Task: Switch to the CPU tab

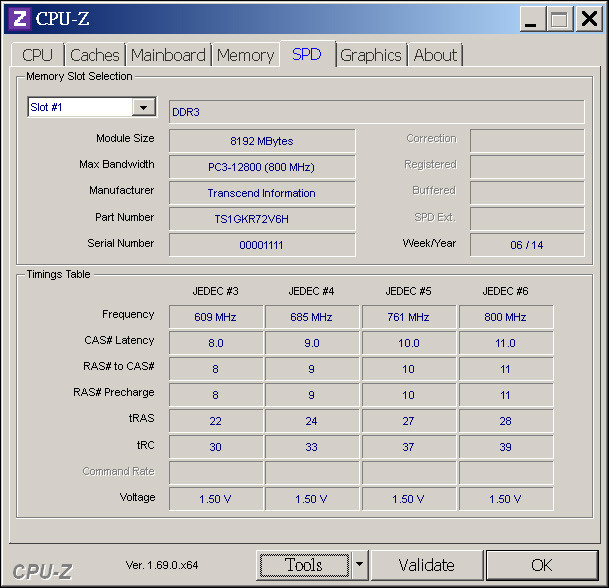Action: tap(37, 55)
